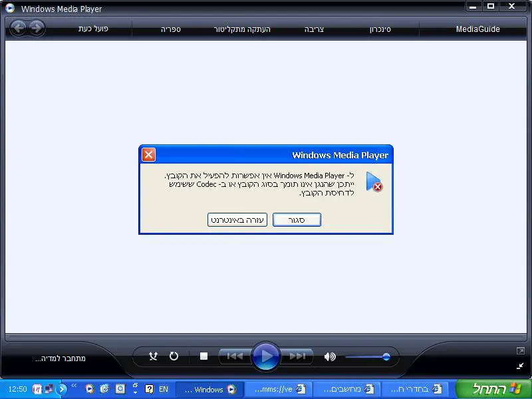Screen dimensions: 532x399
Task: Skip to the previous track
Action: (x=235, y=356)
